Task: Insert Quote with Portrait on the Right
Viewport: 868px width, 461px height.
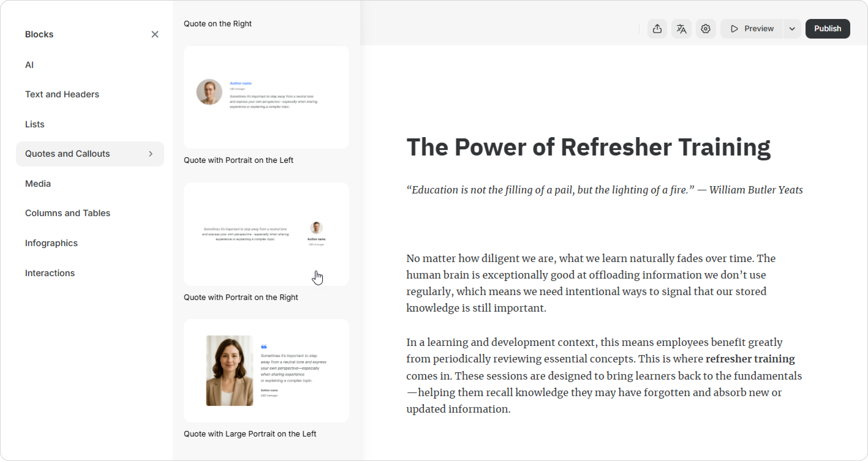Action: pos(266,234)
